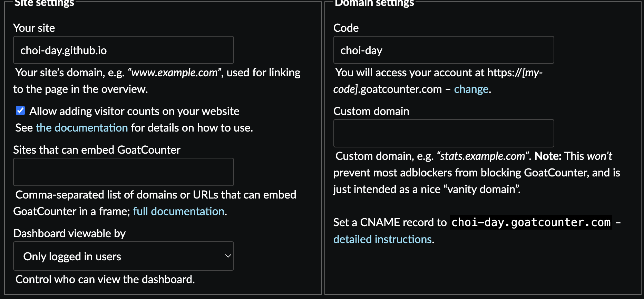Click the "Dashboard viewable by" label
The width and height of the screenshot is (644, 299).
pos(69,233)
